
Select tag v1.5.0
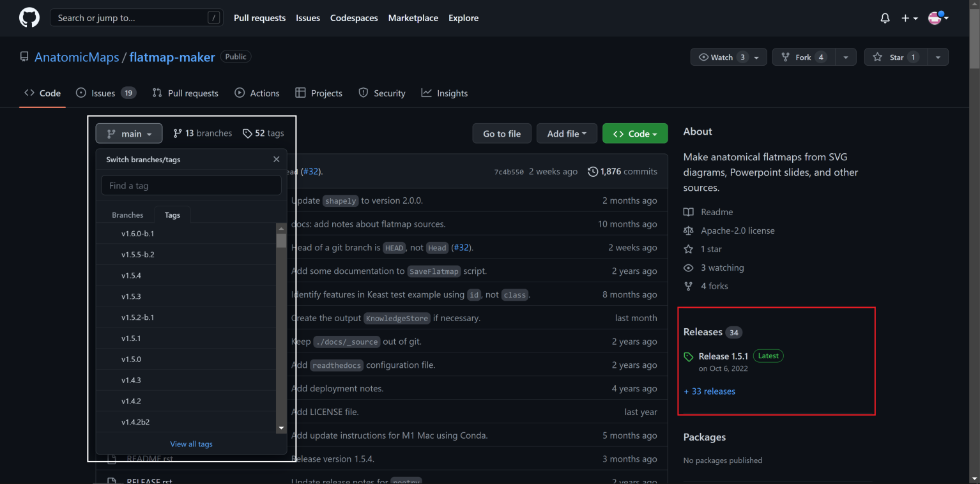tap(186, 359)
